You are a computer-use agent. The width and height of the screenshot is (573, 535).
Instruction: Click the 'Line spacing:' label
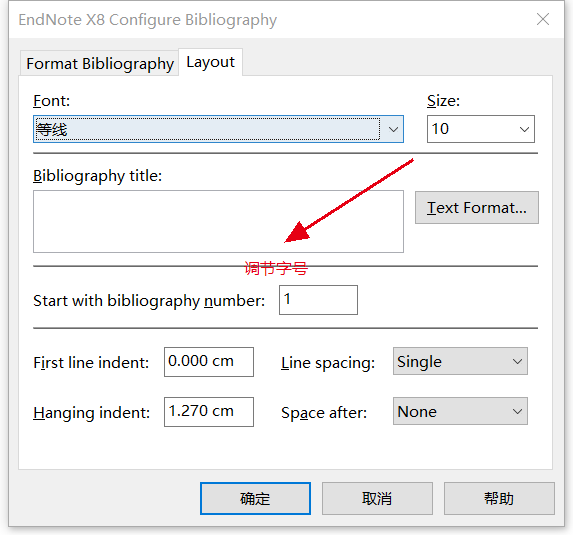pos(328,363)
